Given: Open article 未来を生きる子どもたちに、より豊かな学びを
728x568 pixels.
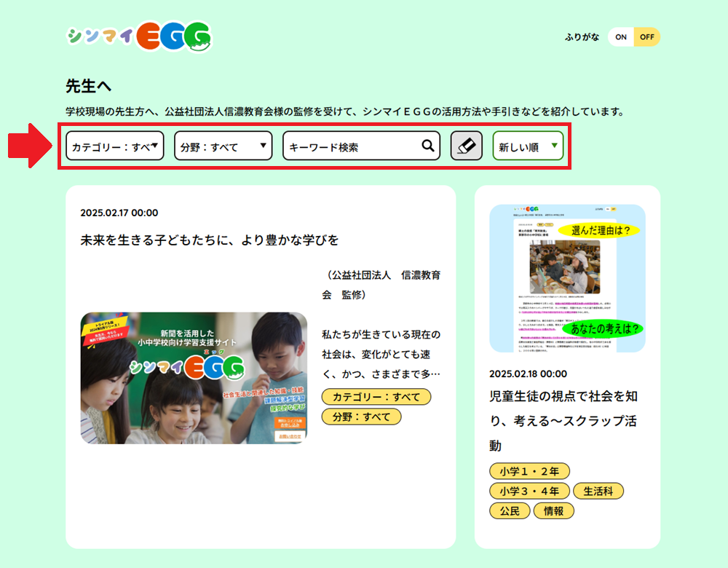Looking at the screenshot, I should tap(210, 240).
